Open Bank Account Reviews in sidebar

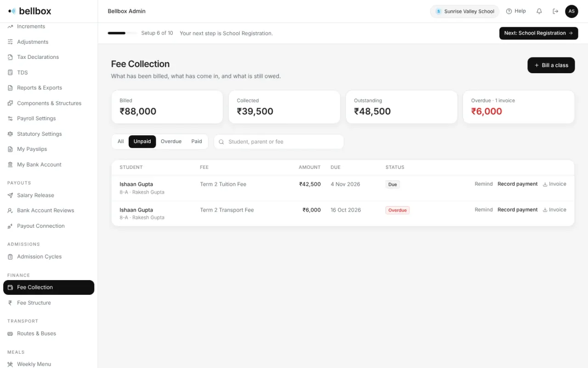[x=49, y=211]
